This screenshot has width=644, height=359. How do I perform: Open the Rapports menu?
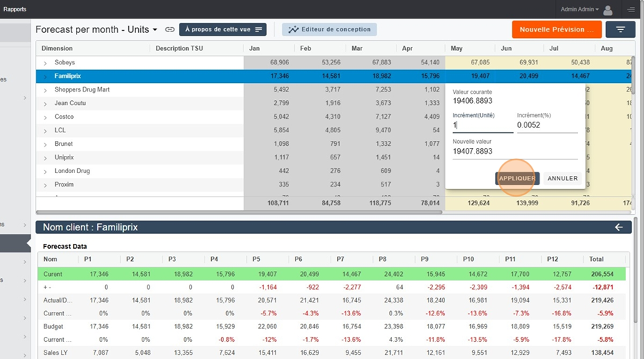coord(15,9)
